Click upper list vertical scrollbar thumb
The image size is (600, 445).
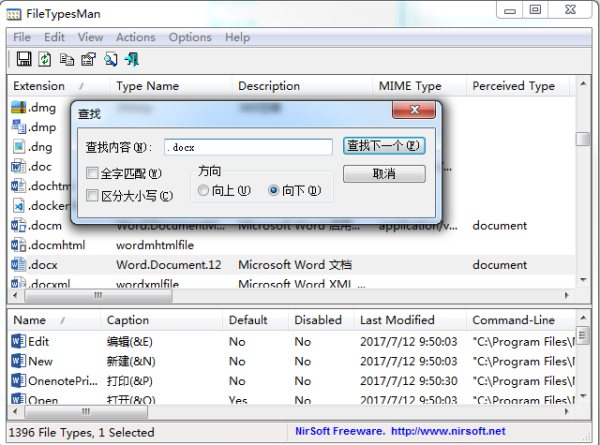[583, 139]
